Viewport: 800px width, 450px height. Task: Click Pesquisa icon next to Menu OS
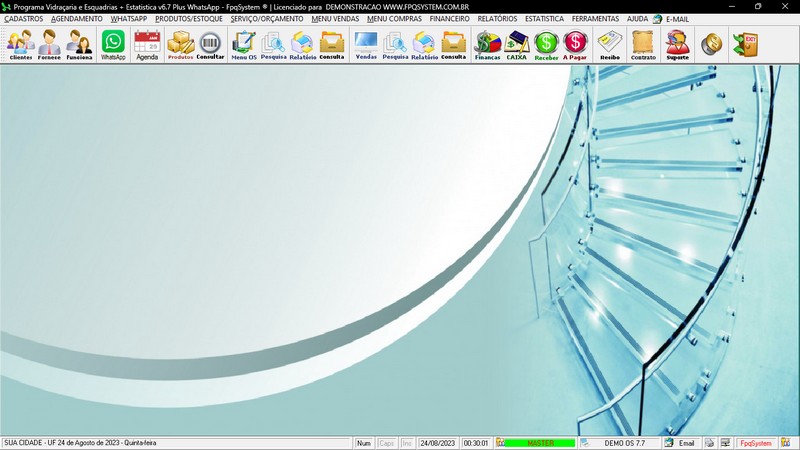(273, 45)
